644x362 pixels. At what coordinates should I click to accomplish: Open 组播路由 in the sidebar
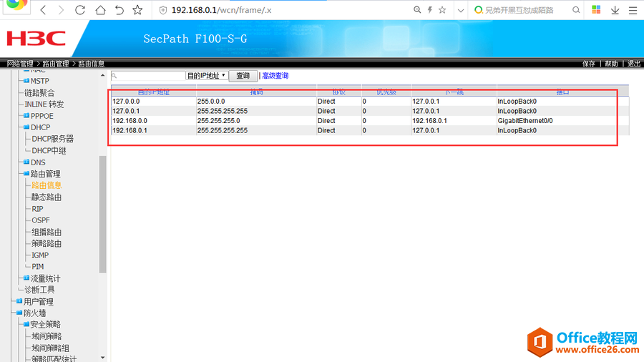click(47, 232)
